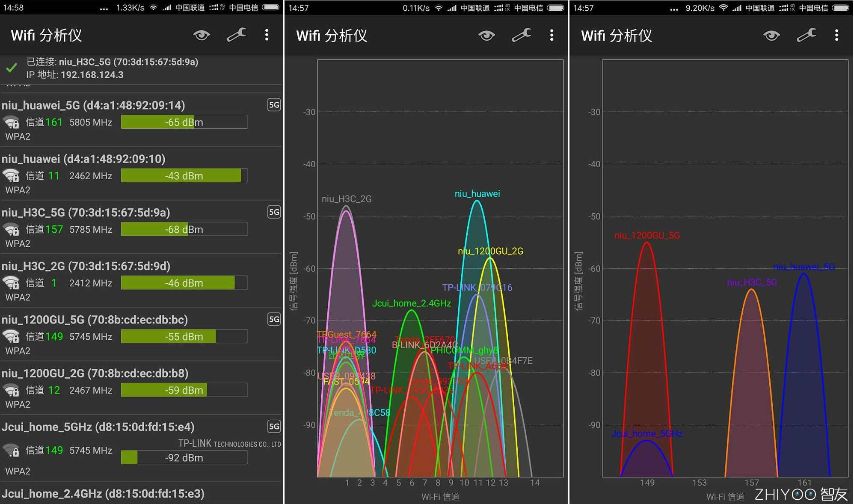Tap the eye view icon in left panel
This screenshot has width=854, height=504.
pyautogui.click(x=202, y=35)
